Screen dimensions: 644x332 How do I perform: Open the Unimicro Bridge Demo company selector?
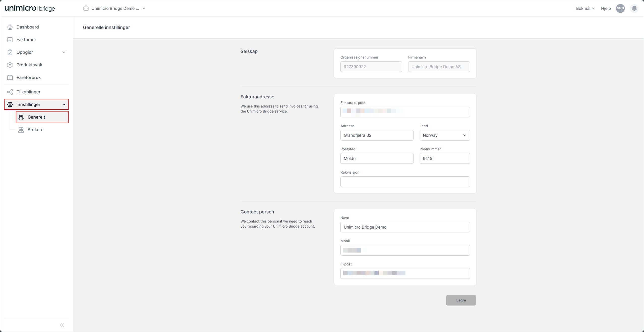click(x=115, y=8)
